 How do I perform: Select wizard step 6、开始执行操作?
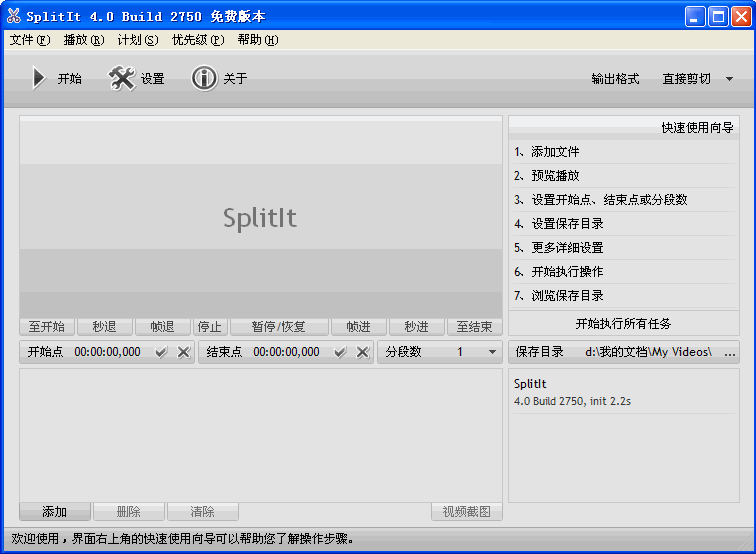coord(624,272)
